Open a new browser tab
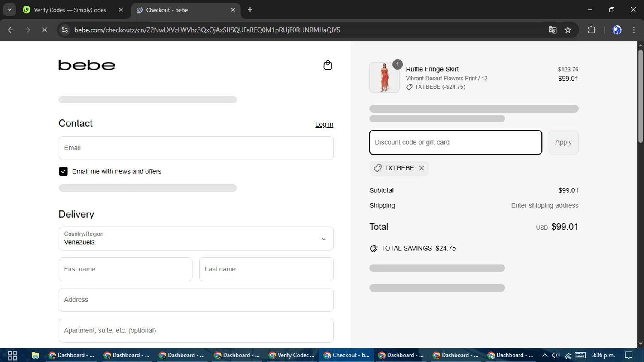 [250, 10]
